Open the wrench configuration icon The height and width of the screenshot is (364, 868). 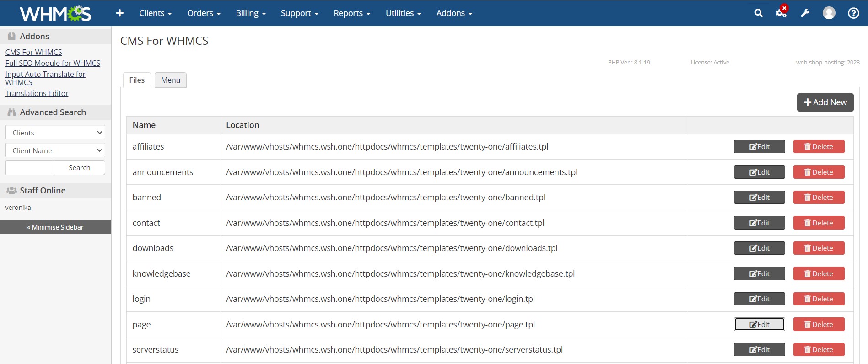805,13
